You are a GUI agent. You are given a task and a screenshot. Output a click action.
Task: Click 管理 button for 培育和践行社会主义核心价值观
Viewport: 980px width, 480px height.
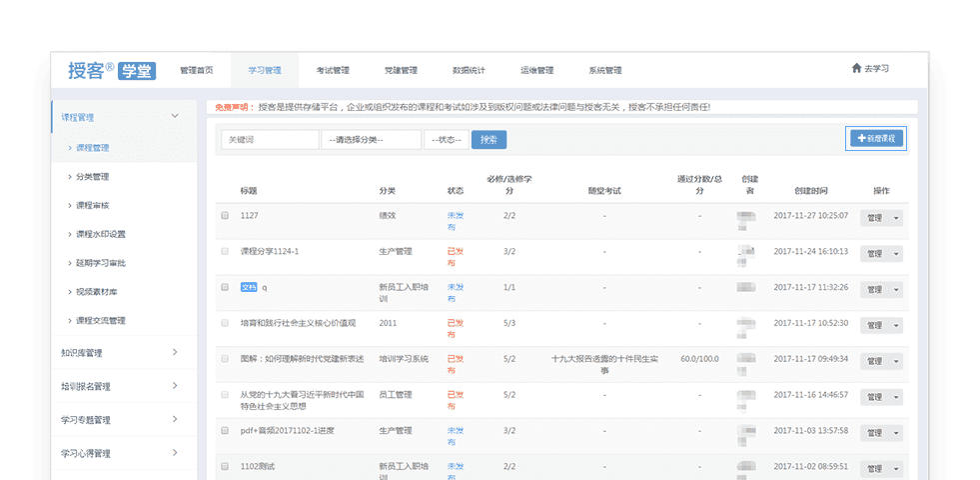(x=874, y=325)
